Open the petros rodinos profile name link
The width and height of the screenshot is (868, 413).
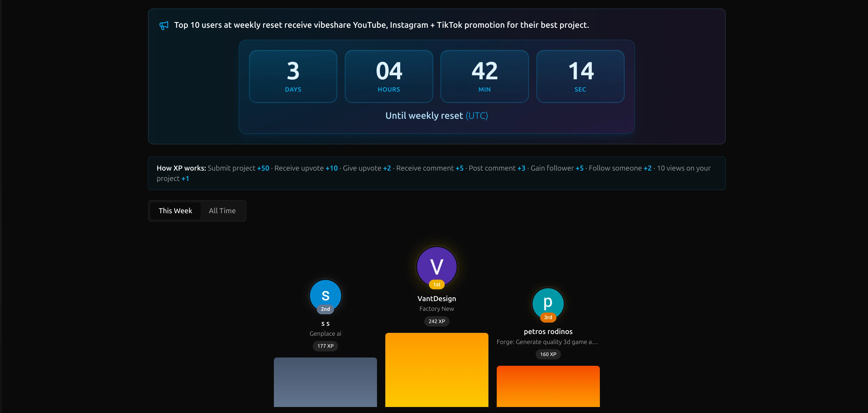click(548, 331)
